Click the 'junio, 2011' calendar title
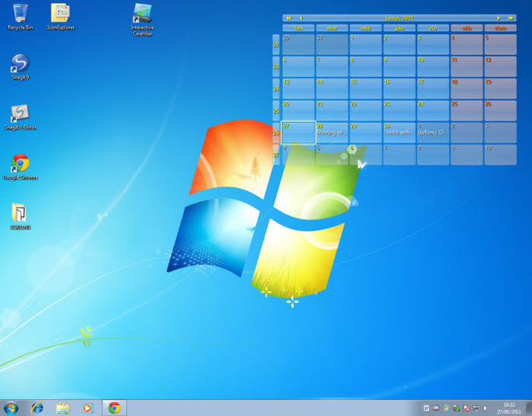The height and width of the screenshot is (416, 532). 399,18
